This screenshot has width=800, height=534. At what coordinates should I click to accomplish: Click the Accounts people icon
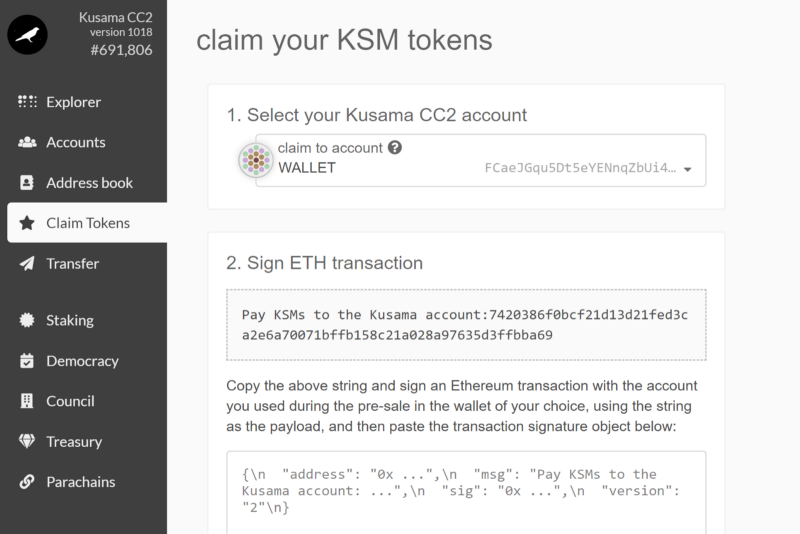pyautogui.click(x=27, y=142)
